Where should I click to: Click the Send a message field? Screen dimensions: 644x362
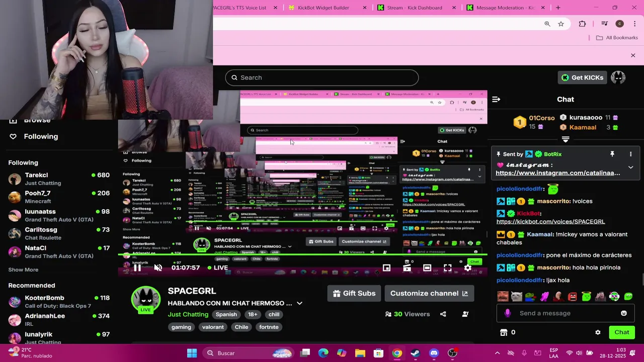tap(567, 313)
